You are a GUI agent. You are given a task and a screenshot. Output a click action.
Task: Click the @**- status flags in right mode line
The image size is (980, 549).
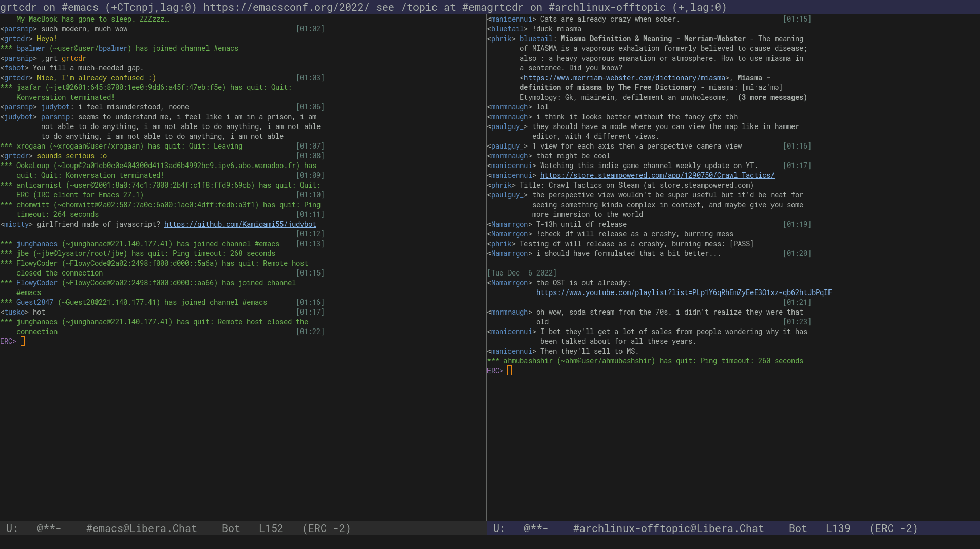536,528
